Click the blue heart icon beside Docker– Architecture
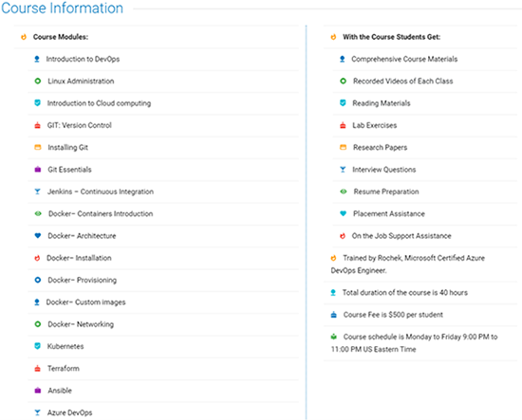This screenshot has height=420, width=522. click(38, 236)
